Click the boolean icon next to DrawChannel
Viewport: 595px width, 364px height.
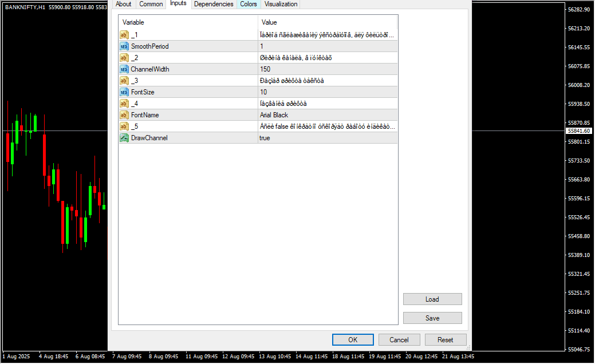[124, 138]
